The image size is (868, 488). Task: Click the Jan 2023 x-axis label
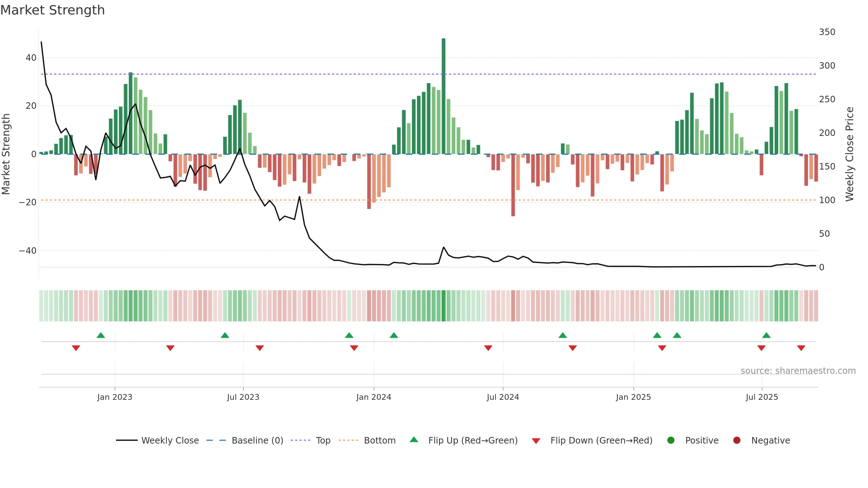115,397
